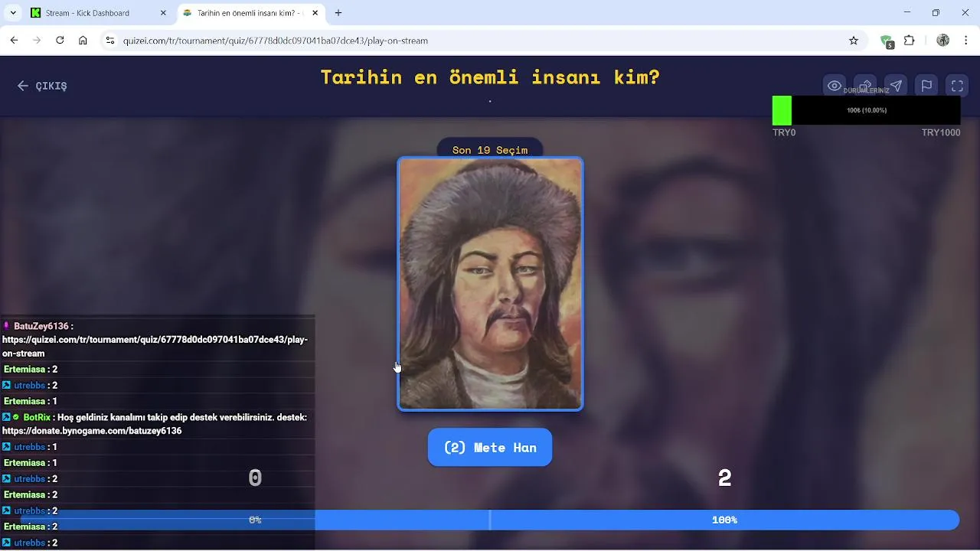Click the paper plane share icon

(896, 86)
